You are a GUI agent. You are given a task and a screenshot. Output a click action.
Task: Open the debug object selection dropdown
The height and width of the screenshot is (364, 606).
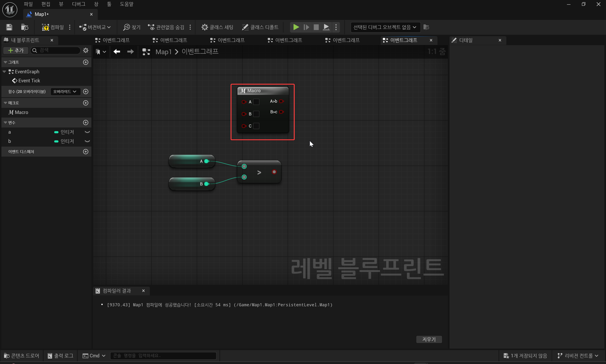point(385,27)
